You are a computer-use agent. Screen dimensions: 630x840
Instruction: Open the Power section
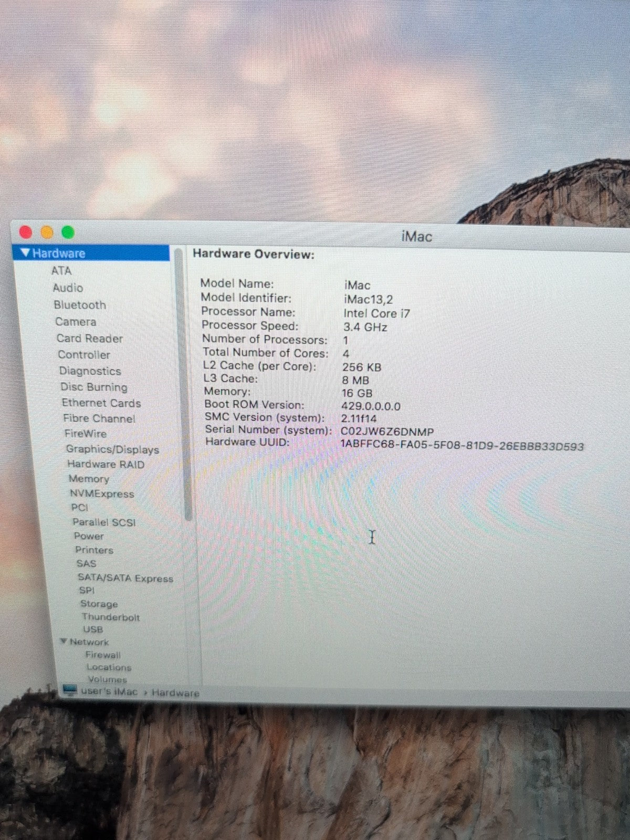[89, 536]
